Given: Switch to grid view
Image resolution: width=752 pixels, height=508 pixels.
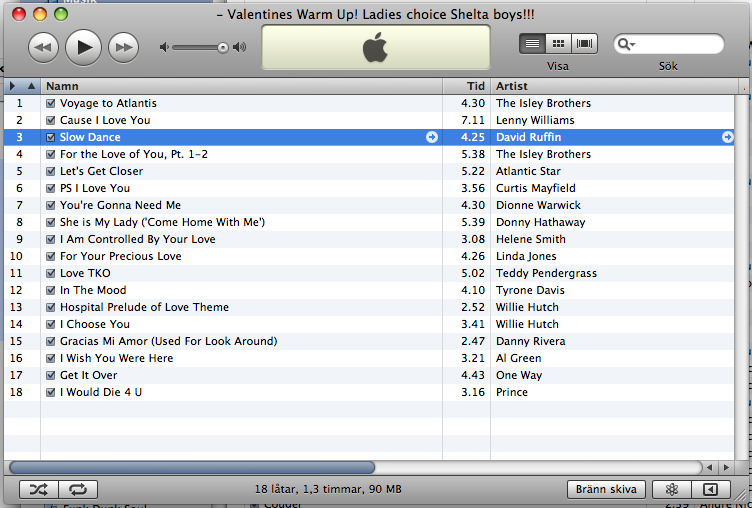Looking at the screenshot, I should click(558, 44).
